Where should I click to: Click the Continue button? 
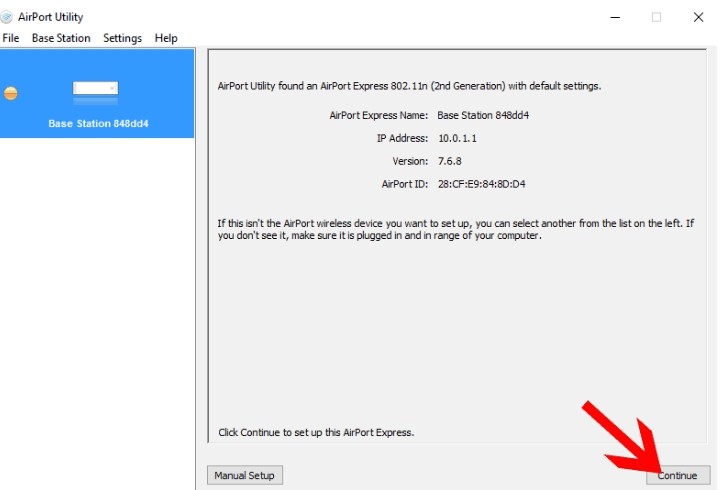point(678,475)
